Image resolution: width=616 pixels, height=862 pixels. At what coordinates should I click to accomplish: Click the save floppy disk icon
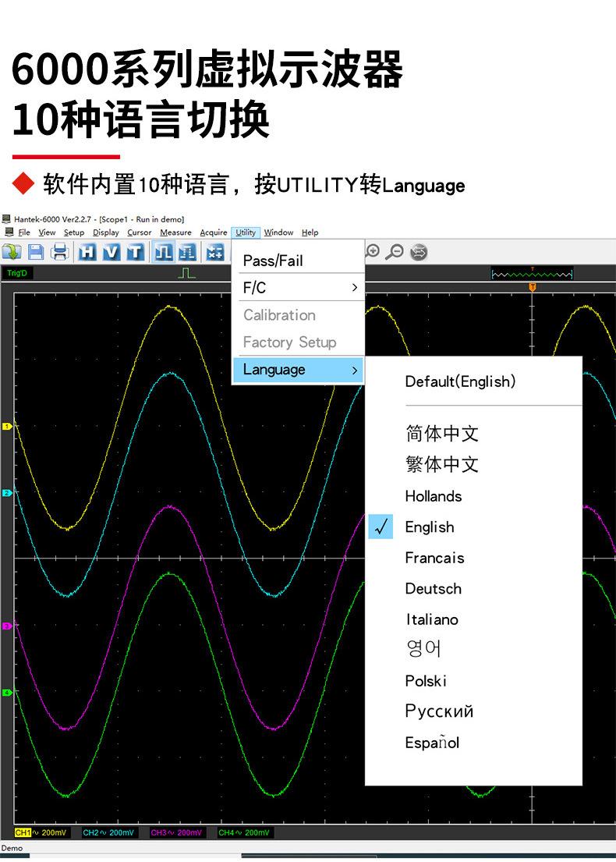tap(36, 252)
